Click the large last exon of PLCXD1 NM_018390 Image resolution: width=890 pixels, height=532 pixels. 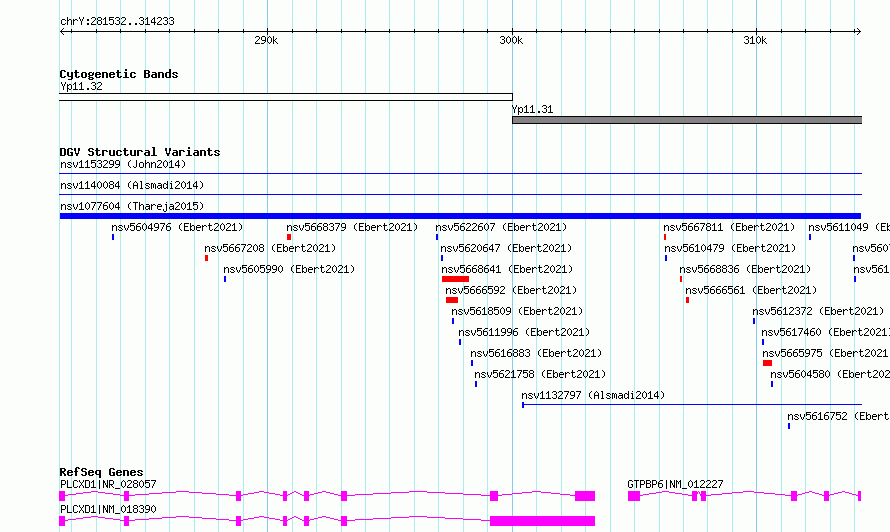(x=543, y=521)
